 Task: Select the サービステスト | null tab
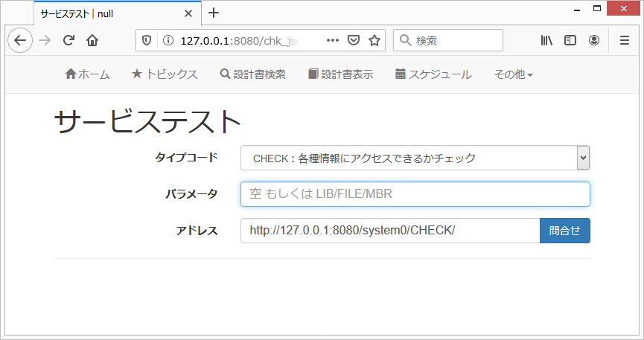[x=118, y=13]
